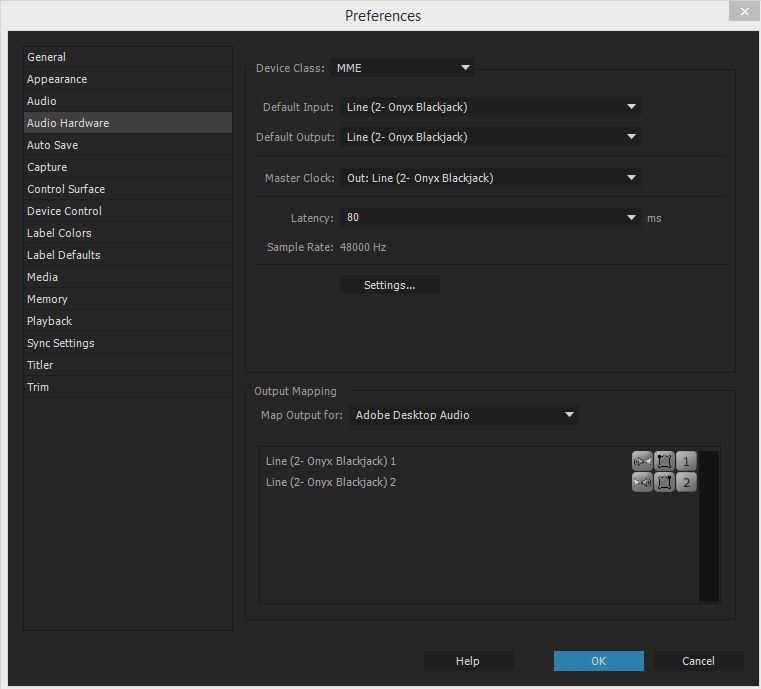
Task: Open the Map Output for dropdown
Action: click(x=463, y=415)
